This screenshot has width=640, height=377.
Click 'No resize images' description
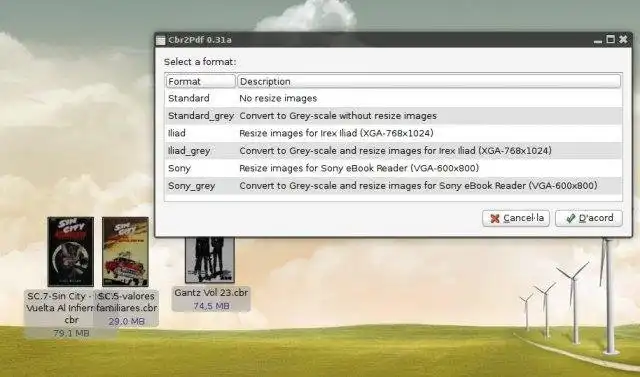pyautogui.click(x=278, y=98)
